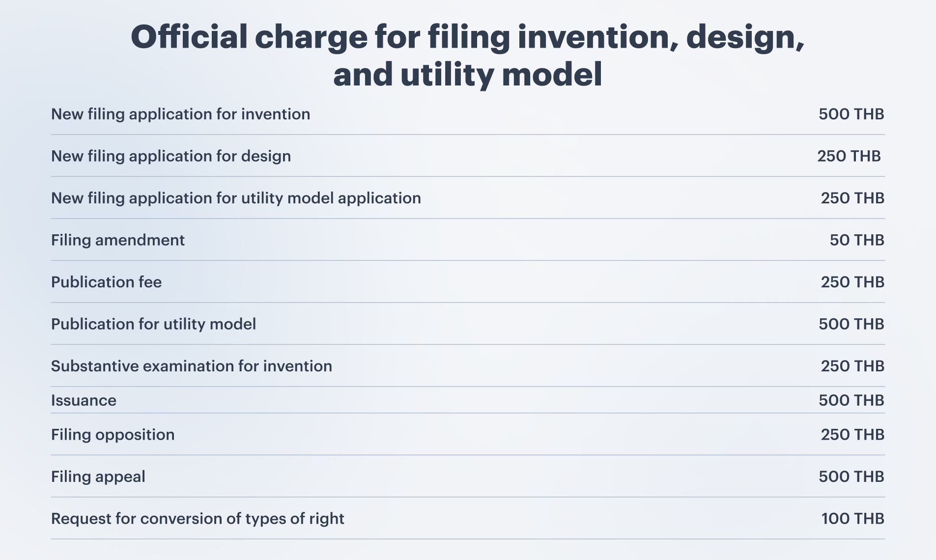Click the 250 THB amount for Filing opposition
The width and height of the screenshot is (936, 560).
tap(852, 435)
